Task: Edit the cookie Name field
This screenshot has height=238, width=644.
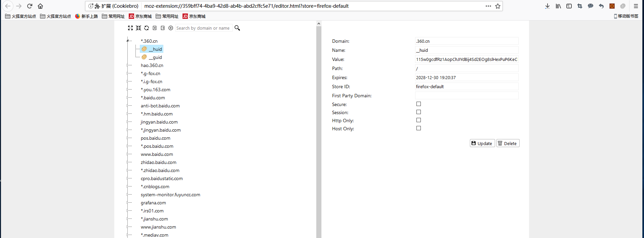Action: (x=467, y=50)
